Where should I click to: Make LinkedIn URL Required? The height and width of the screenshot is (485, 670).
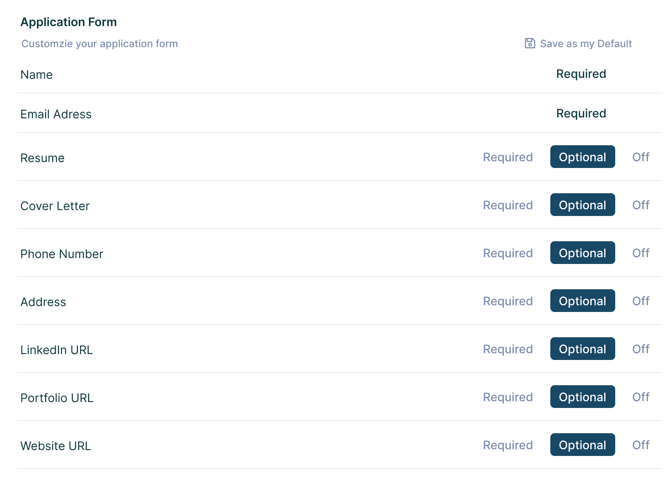point(508,349)
